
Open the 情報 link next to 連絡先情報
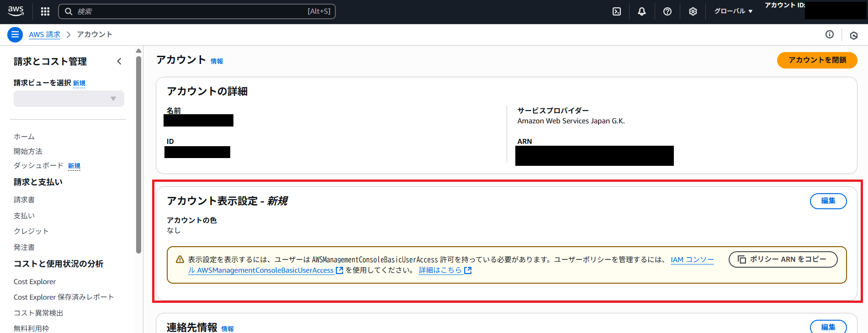(228, 329)
